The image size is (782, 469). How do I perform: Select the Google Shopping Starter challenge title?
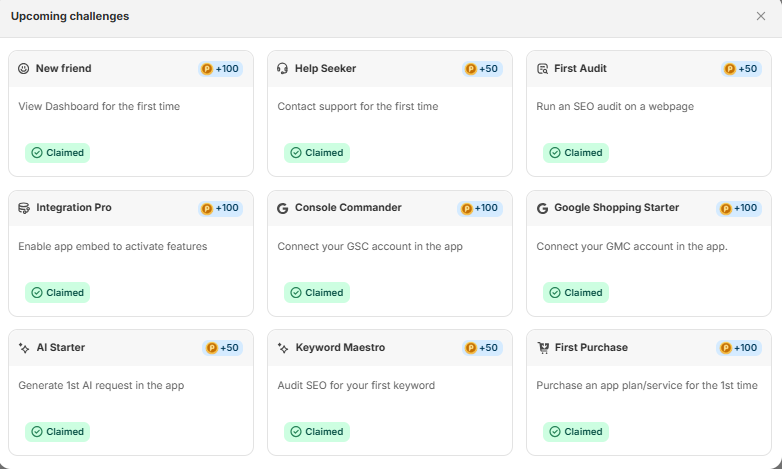click(616, 208)
